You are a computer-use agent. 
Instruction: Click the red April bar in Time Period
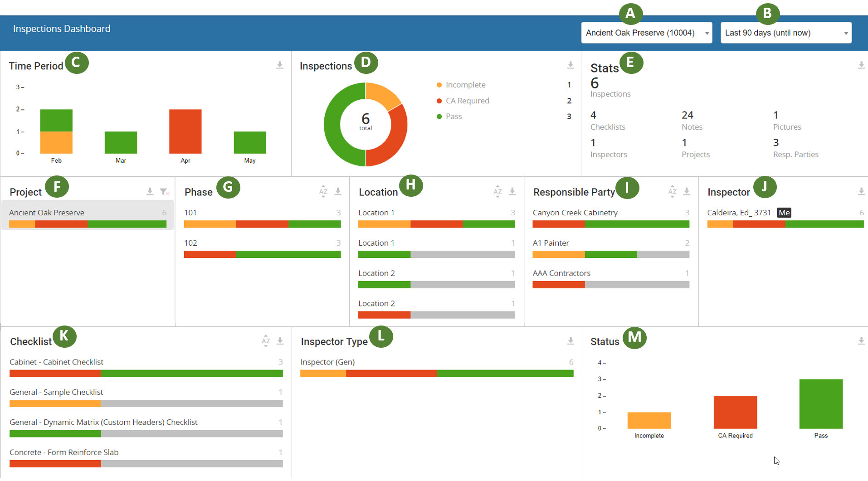tap(185, 131)
